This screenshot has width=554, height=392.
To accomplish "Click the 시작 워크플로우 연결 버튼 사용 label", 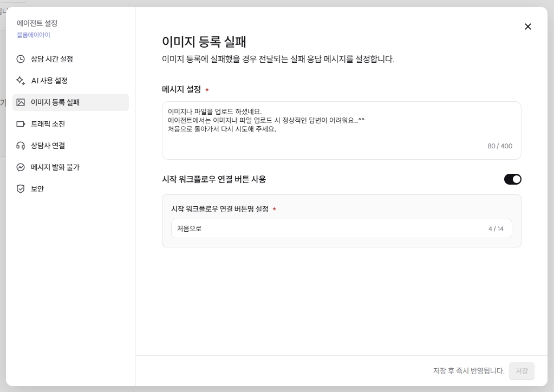I will coord(214,179).
